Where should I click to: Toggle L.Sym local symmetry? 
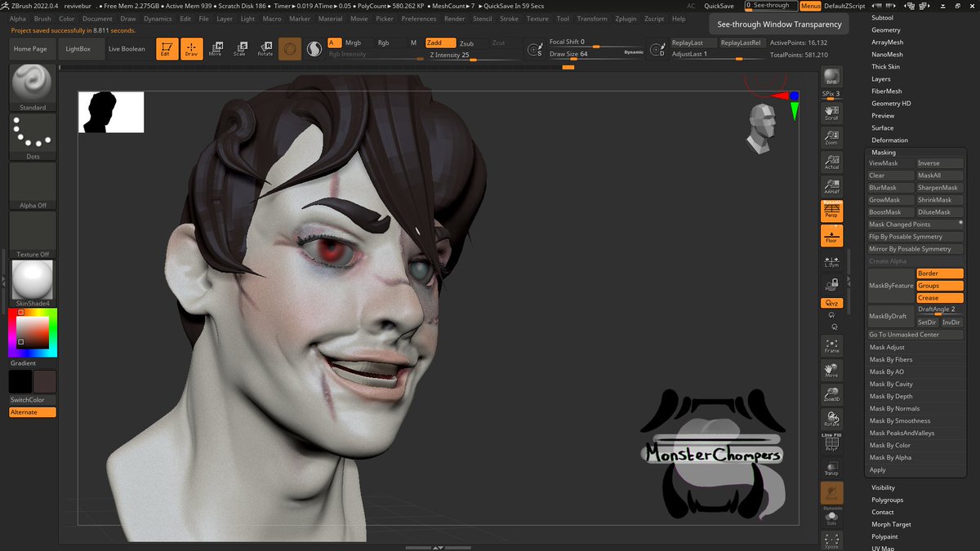(831, 261)
